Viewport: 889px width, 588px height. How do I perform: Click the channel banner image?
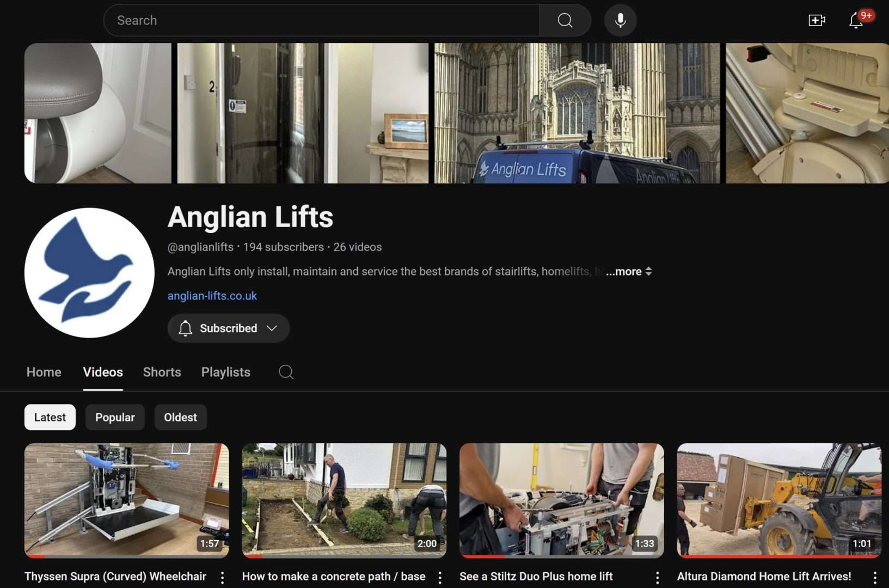coord(457,113)
